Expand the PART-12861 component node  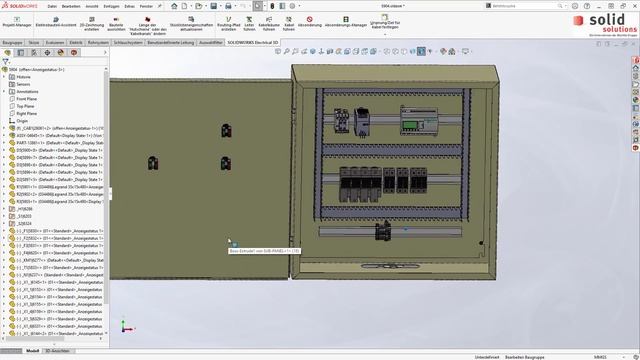(x=4, y=143)
